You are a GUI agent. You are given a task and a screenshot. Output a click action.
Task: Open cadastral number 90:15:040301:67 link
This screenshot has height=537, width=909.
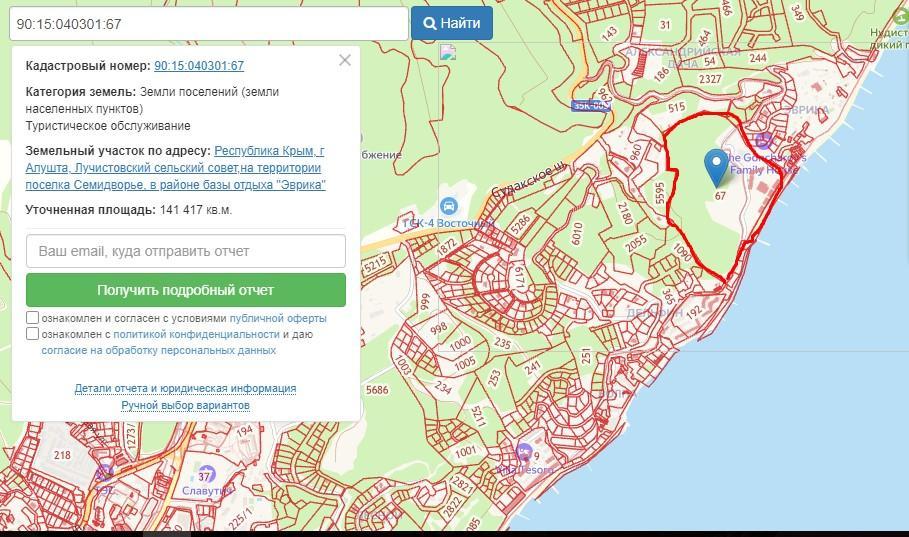pos(199,66)
